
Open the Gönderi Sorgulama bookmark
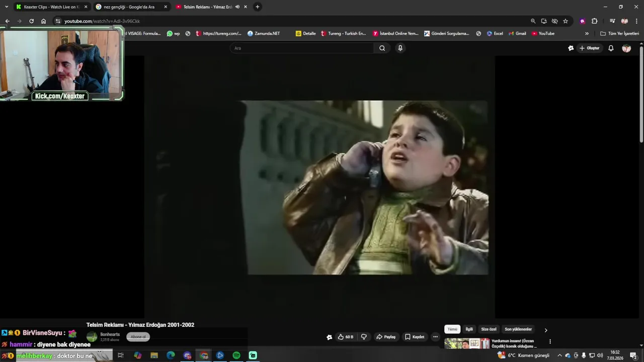click(447, 34)
